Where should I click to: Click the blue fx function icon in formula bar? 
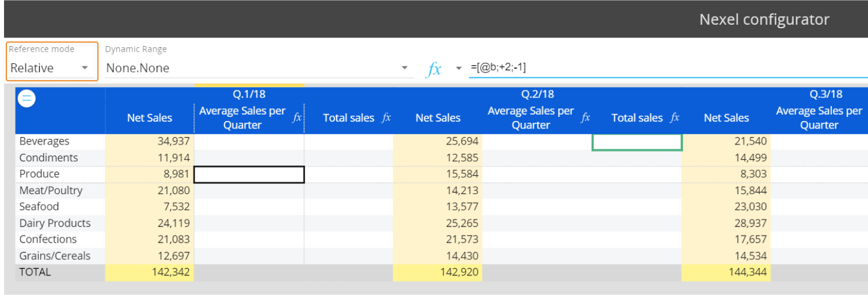pyautogui.click(x=433, y=69)
